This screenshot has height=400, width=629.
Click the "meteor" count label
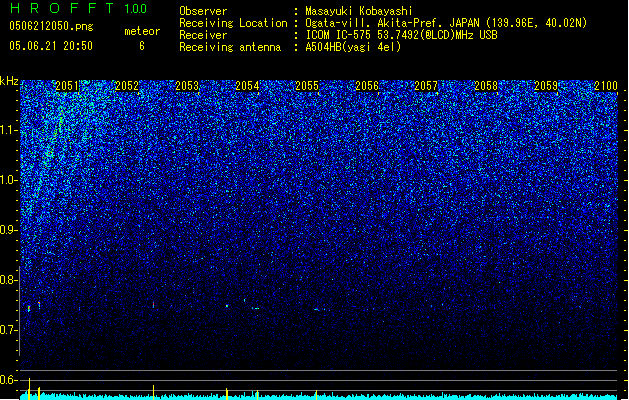point(142,31)
